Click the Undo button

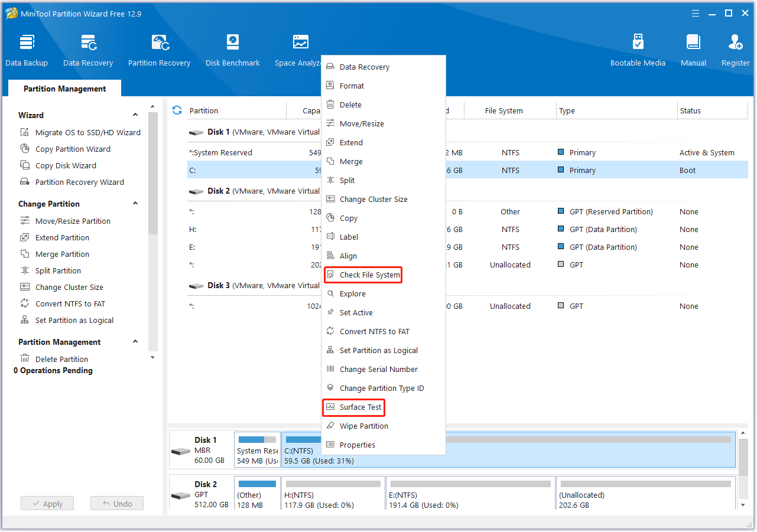[117, 504]
